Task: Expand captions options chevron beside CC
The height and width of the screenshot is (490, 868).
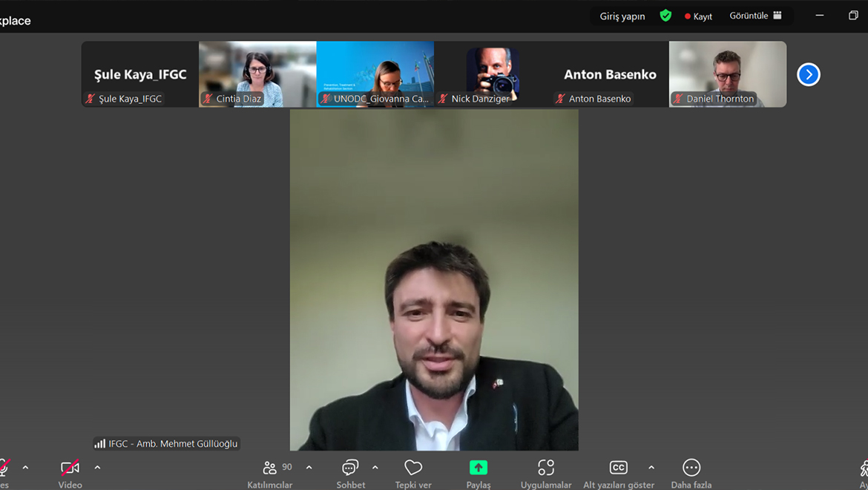Action: (651, 468)
